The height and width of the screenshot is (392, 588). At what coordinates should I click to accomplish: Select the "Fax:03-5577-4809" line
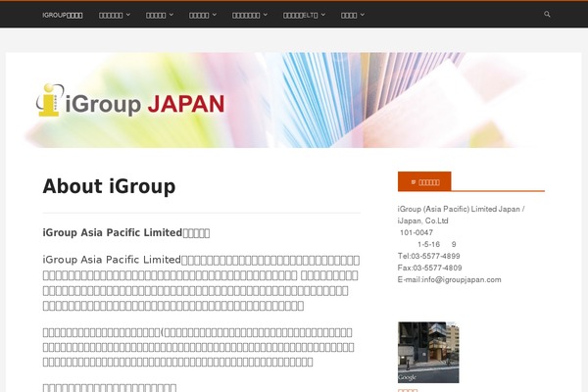click(x=430, y=268)
